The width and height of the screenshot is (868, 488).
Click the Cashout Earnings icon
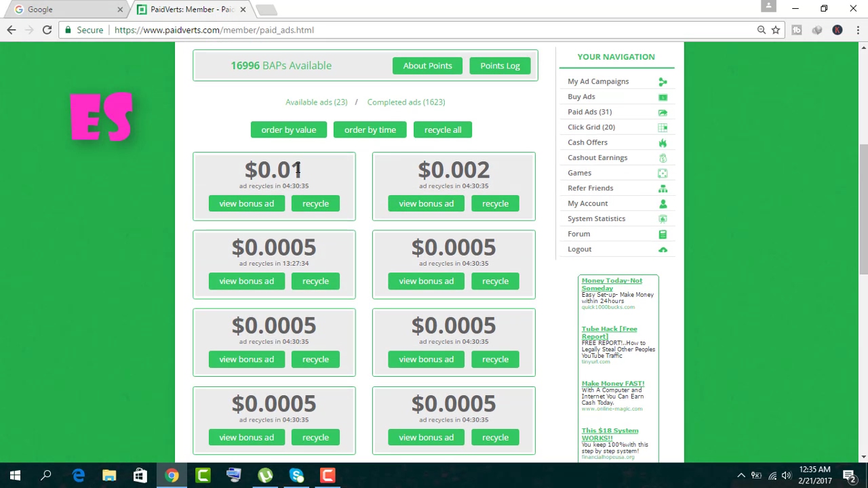[663, 158]
